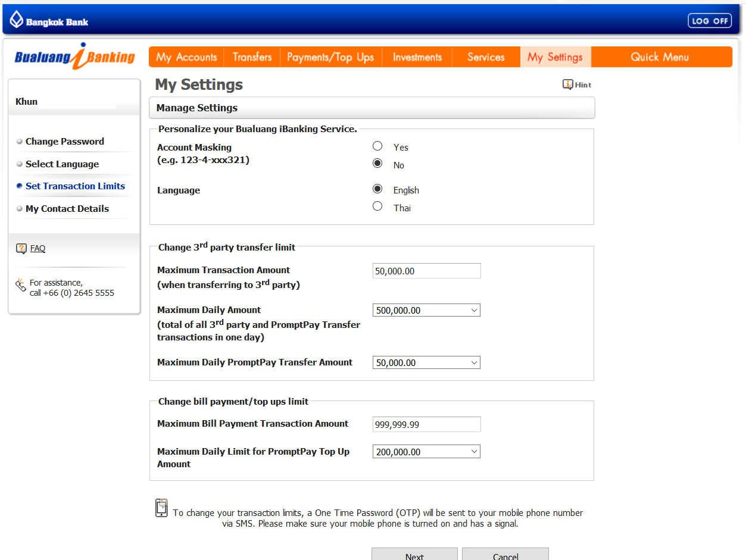Click the Maximum Transaction Amount field
The width and height of the screenshot is (746, 560).
click(x=426, y=271)
